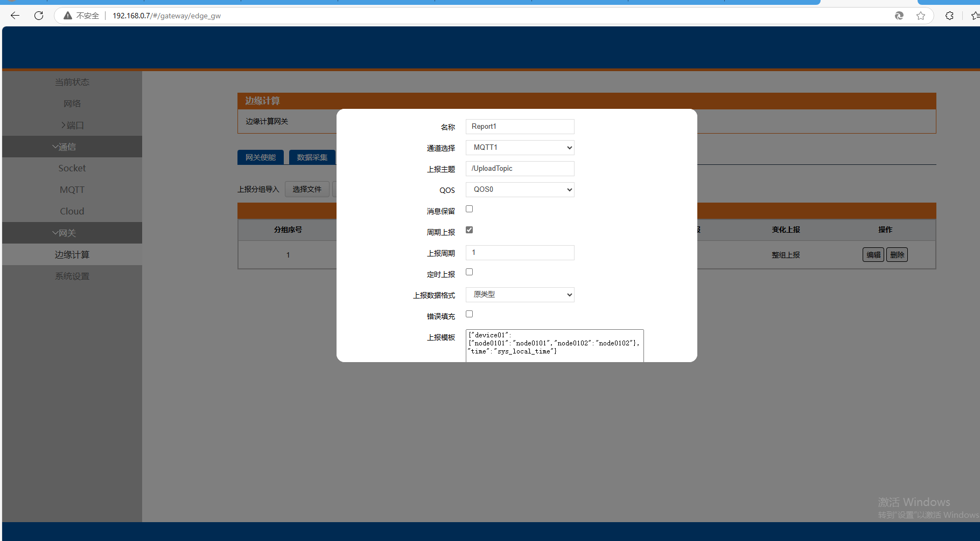Click the 编辑 button in row 1

[x=873, y=255]
